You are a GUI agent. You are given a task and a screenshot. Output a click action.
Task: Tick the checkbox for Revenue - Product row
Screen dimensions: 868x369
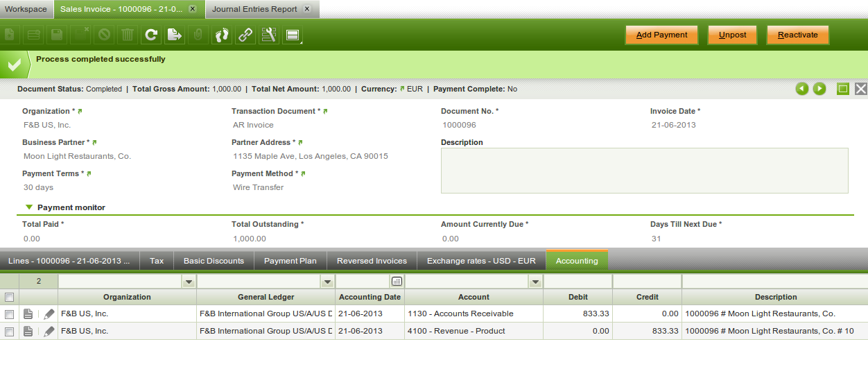tap(9, 332)
